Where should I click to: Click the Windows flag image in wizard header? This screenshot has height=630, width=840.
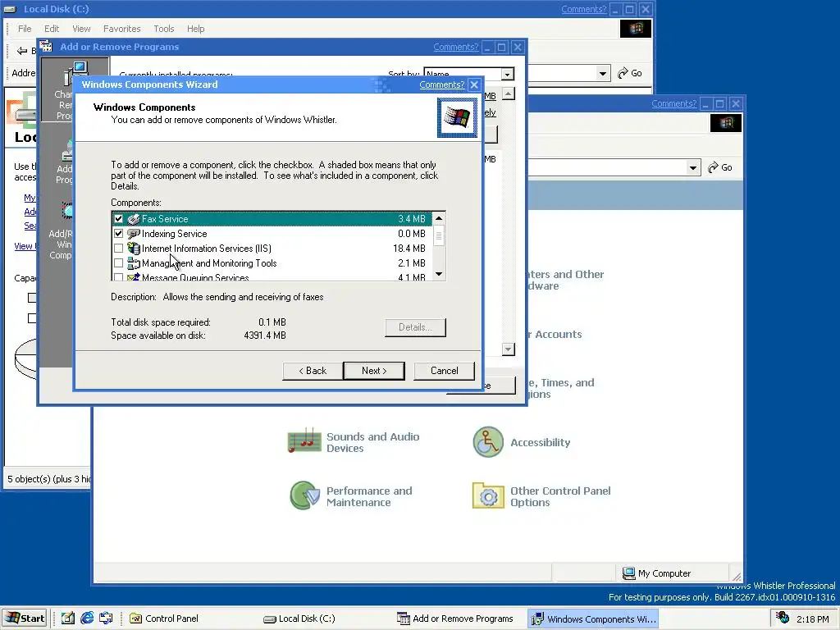point(457,117)
